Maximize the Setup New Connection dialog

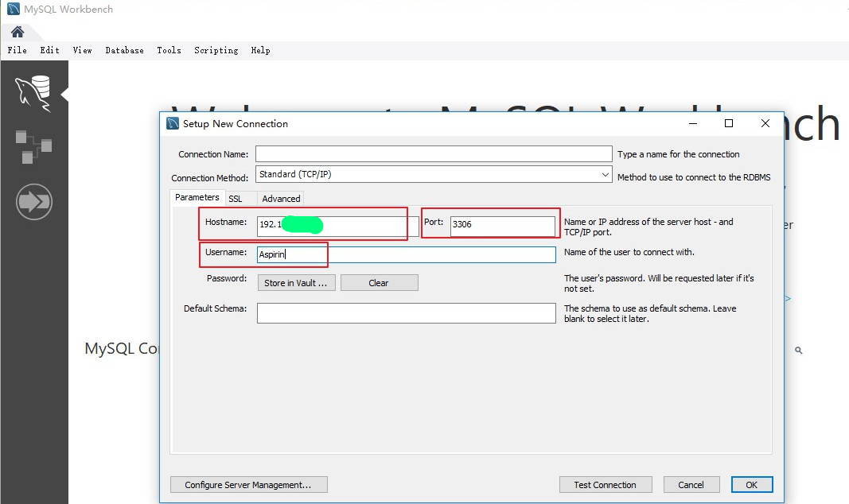click(729, 123)
